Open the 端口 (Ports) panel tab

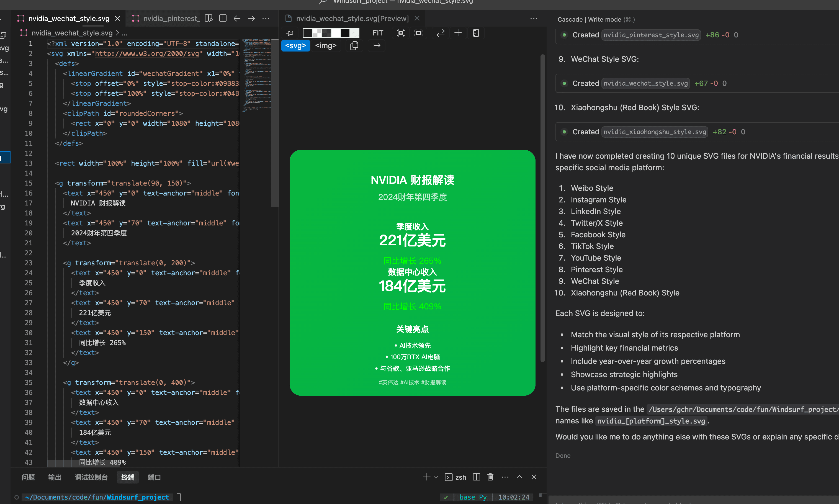pyautogui.click(x=154, y=477)
